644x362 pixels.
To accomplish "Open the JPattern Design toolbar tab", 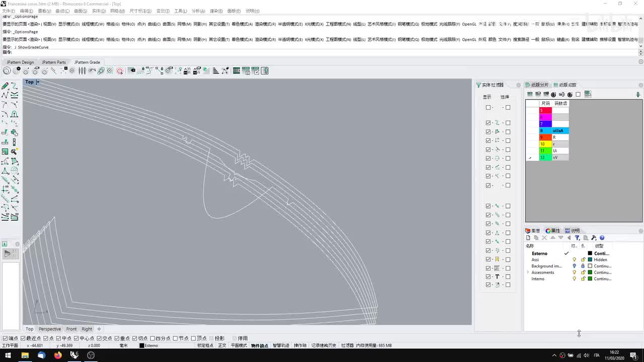I will pos(20,62).
